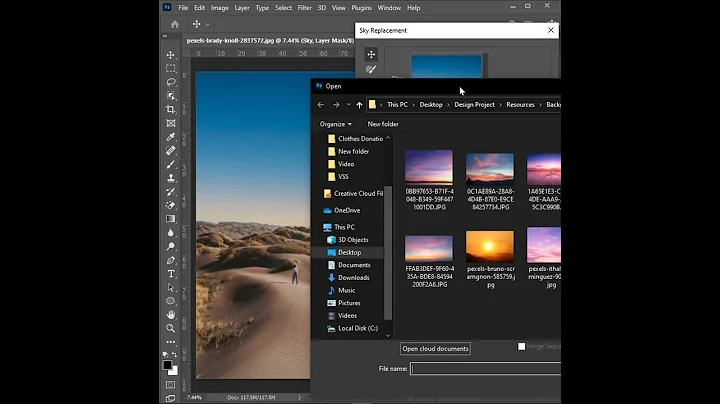Select the History Brush tool
Viewport: 720px width, 404px height.
click(x=171, y=191)
